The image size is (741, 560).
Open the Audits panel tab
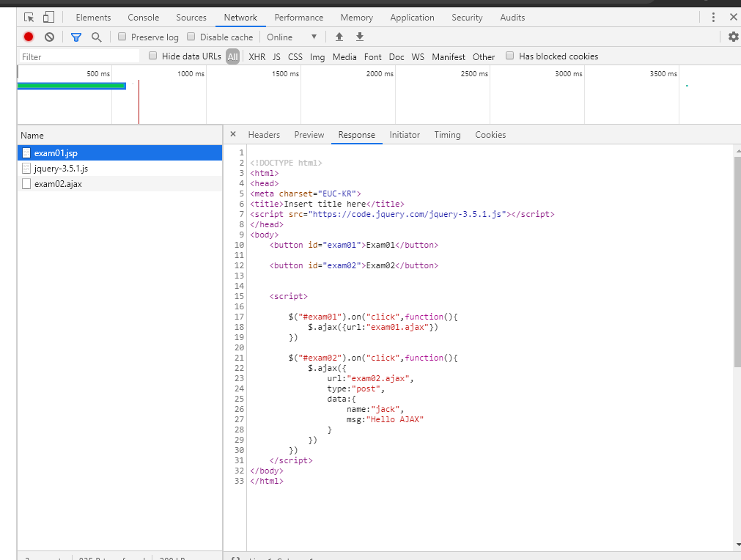(x=512, y=18)
